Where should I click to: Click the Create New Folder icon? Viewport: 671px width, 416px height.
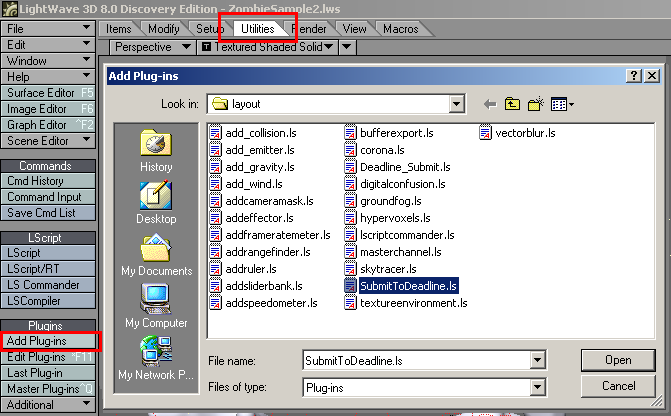tap(535, 104)
